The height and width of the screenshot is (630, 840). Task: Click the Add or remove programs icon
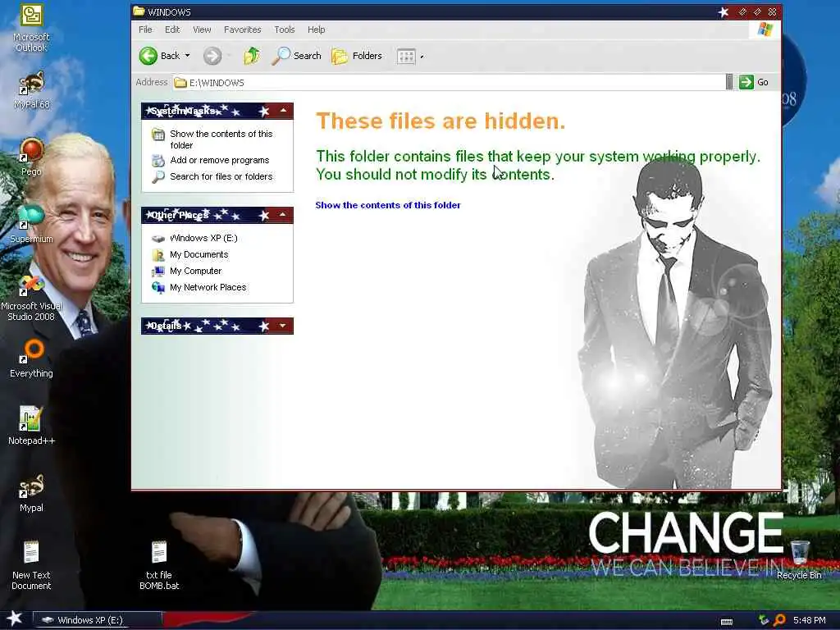pos(158,160)
